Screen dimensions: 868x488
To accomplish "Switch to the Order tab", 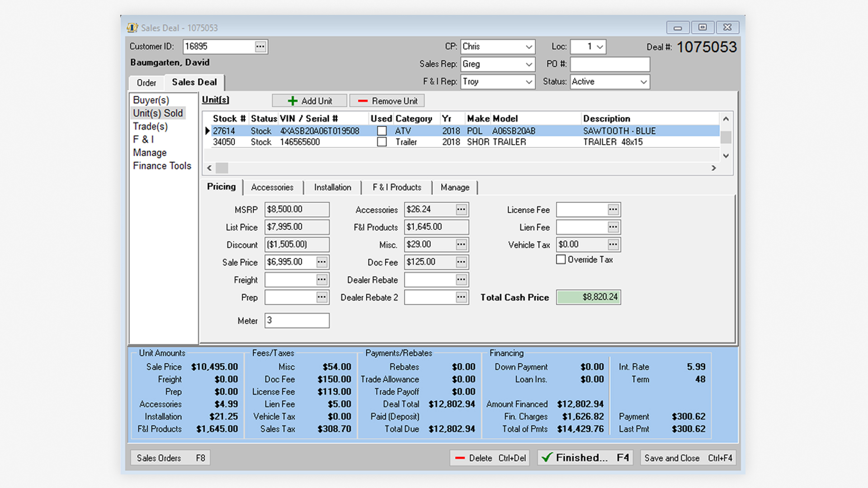I will click(146, 83).
